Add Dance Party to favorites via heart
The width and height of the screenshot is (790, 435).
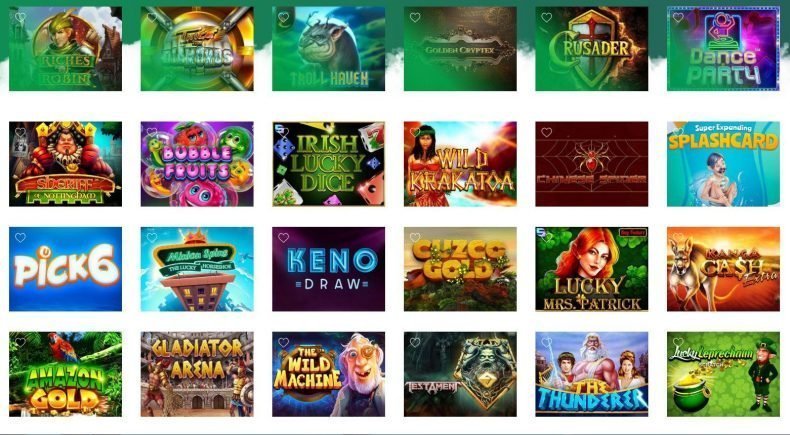point(678,18)
